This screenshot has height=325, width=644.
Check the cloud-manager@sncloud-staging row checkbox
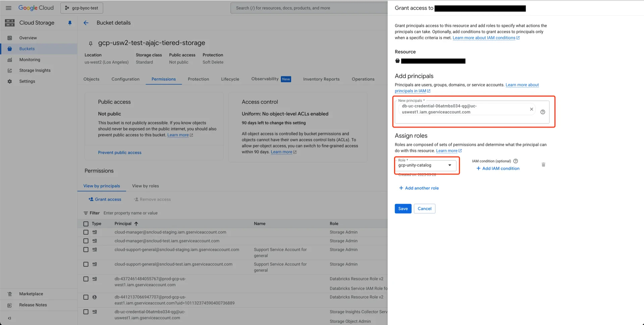pyautogui.click(x=86, y=232)
